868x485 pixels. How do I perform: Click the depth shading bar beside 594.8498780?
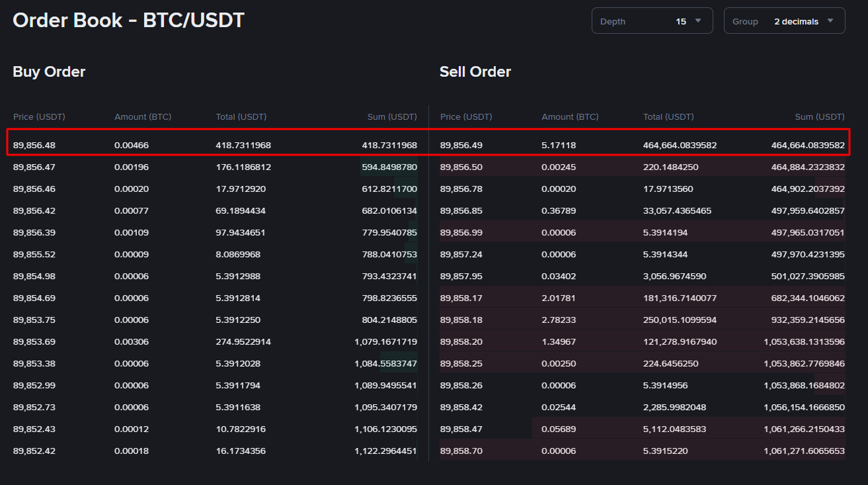pyautogui.click(x=390, y=167)
